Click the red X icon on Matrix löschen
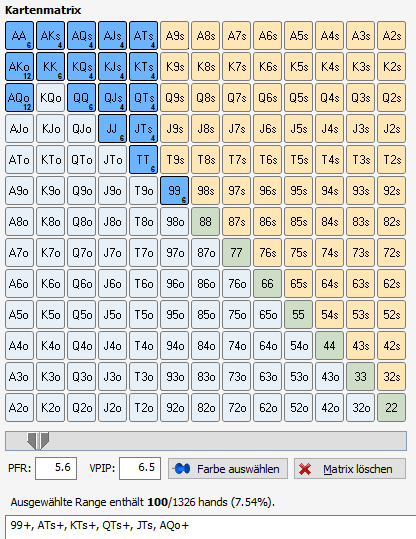Image resolution: width=416 pixels, height=539 pixels. click(x=305, y=469)
